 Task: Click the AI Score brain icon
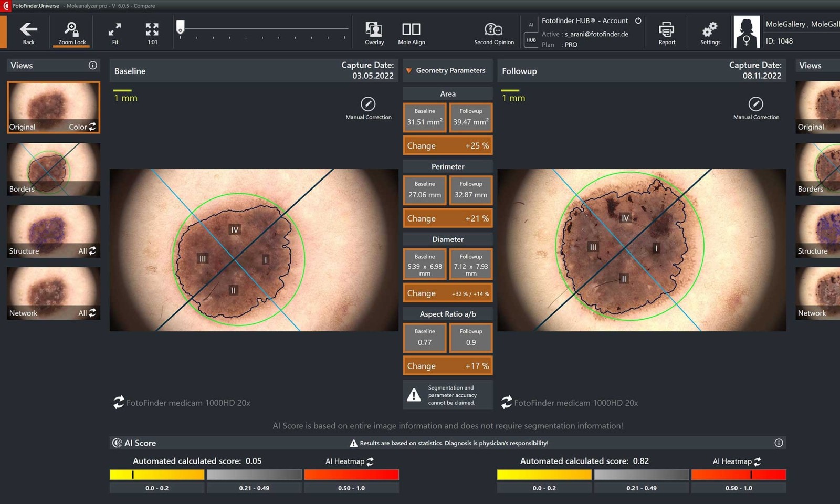click(x=117, y=443)
